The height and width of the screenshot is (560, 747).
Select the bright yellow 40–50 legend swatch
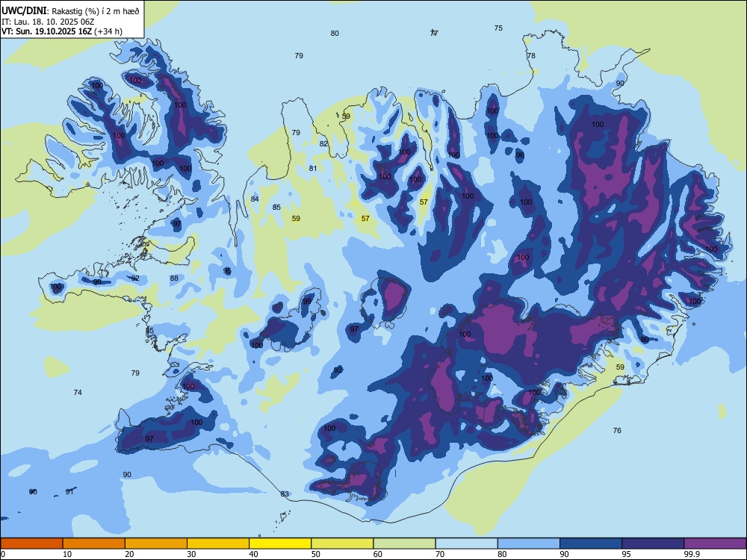coord(280,544)
